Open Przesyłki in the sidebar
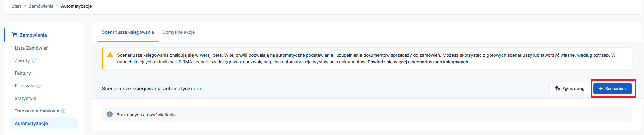This screenshot has height=135, width=644. 24,86
